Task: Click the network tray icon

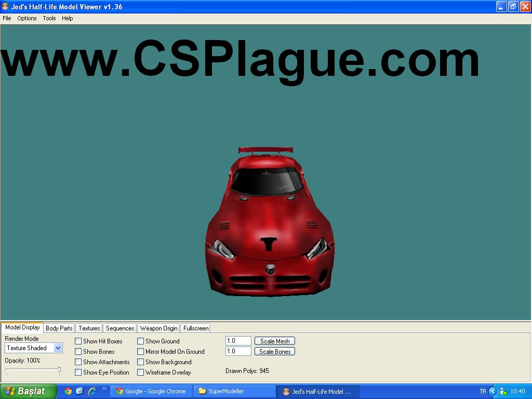Action: point(503,391)
